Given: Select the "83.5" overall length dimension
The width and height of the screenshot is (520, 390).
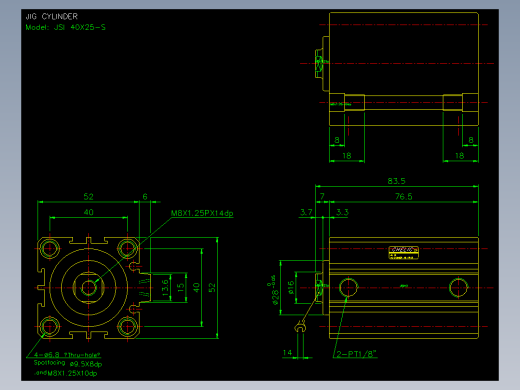Looking at the screenshot, I should (x=397, y=181).
